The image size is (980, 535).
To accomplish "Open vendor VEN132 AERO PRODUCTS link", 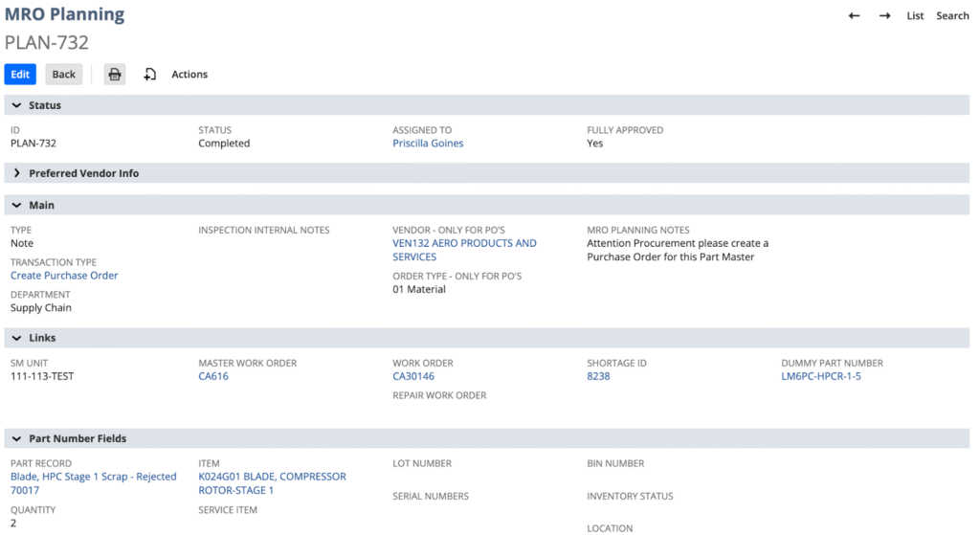I will point(464,244).
